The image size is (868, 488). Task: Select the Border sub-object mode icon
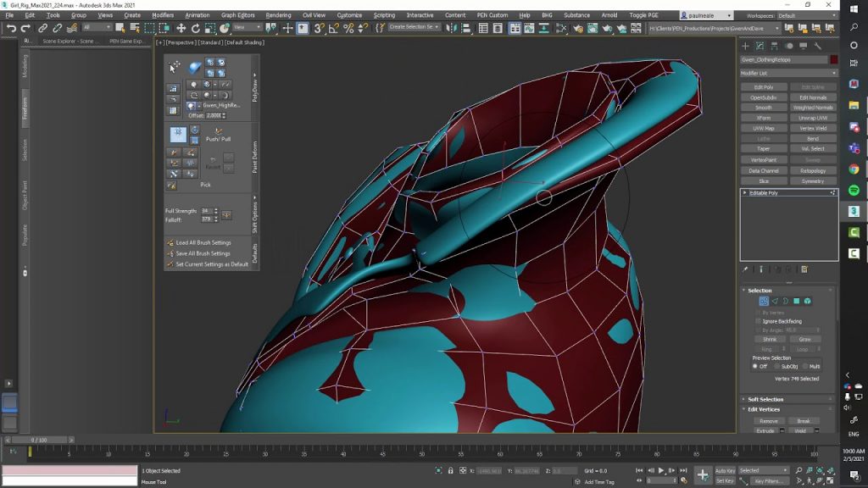[x=786, y=301]
